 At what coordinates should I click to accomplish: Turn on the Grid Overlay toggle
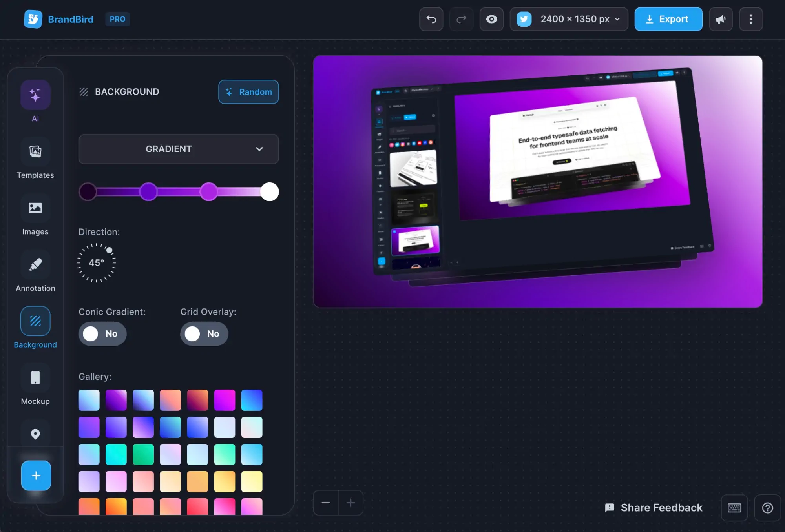pyautogui.click(x=204, y=333)
